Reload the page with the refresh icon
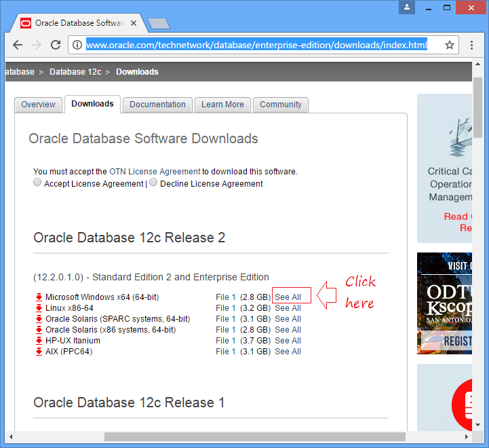Screen dimensions: 489x448 pos(56,45)
